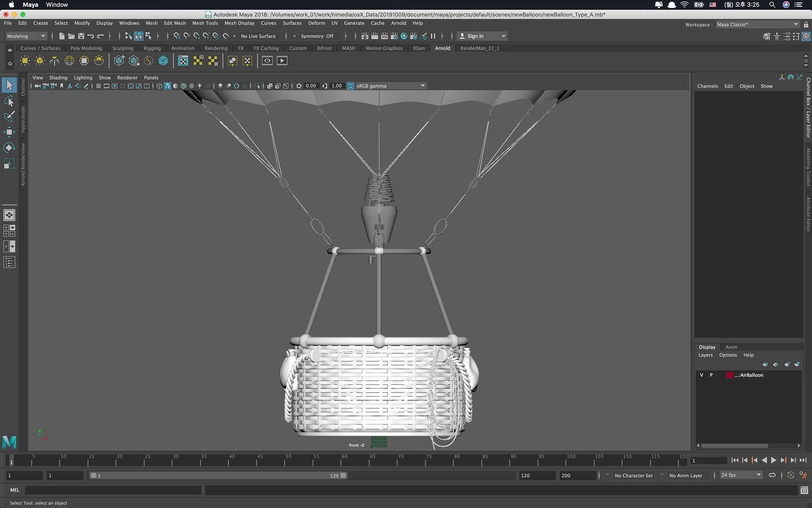Expand the Sign In dropdown
The height and width of the screenshot is (508, 812).
[x=482, y=36]
